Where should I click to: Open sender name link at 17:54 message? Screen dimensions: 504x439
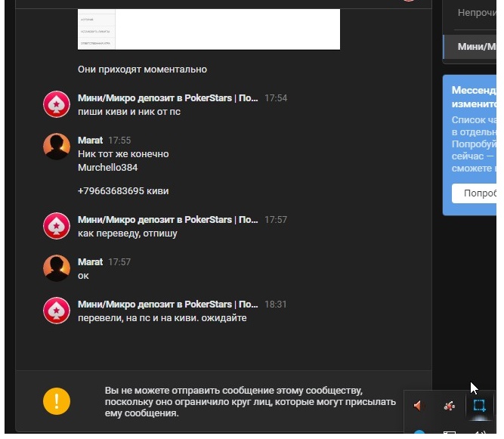pyautogui.click(x=168, y=98)
